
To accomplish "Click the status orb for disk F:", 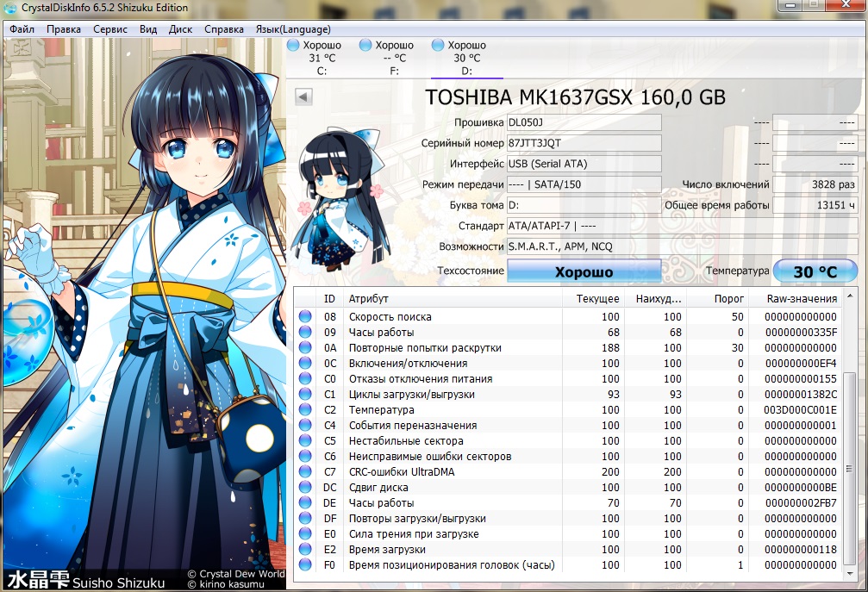I will coord(365,45).
